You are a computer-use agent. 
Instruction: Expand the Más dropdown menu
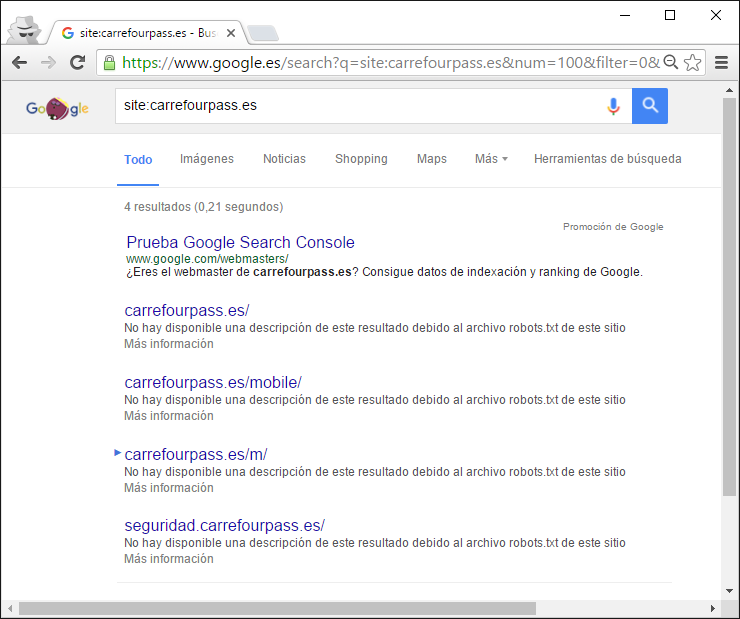(x=491, y=159)
